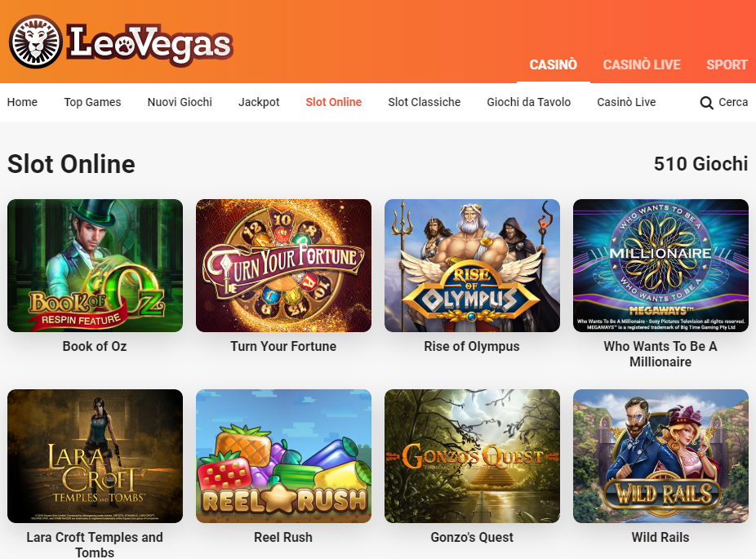This screenshot has width=756, height=559.
Task: Click the search magnifier icon
Action: point(706,103)
